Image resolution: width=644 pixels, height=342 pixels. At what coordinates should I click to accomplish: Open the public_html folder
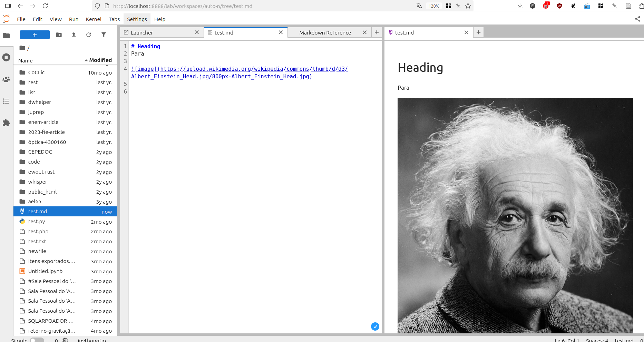tap(66, 192)
